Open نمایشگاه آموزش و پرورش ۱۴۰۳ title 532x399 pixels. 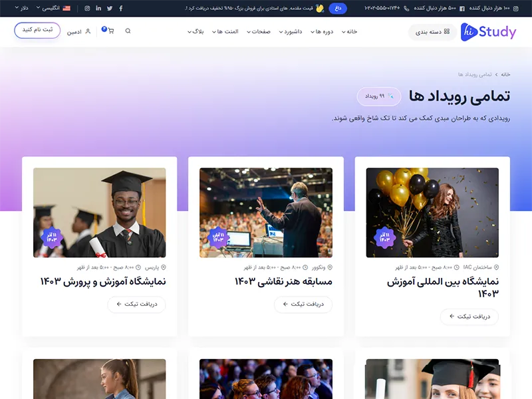point(103,281)
